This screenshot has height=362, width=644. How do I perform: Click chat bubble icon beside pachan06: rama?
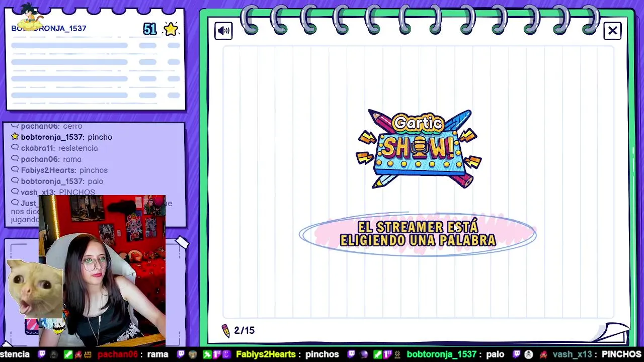point(15,159)
